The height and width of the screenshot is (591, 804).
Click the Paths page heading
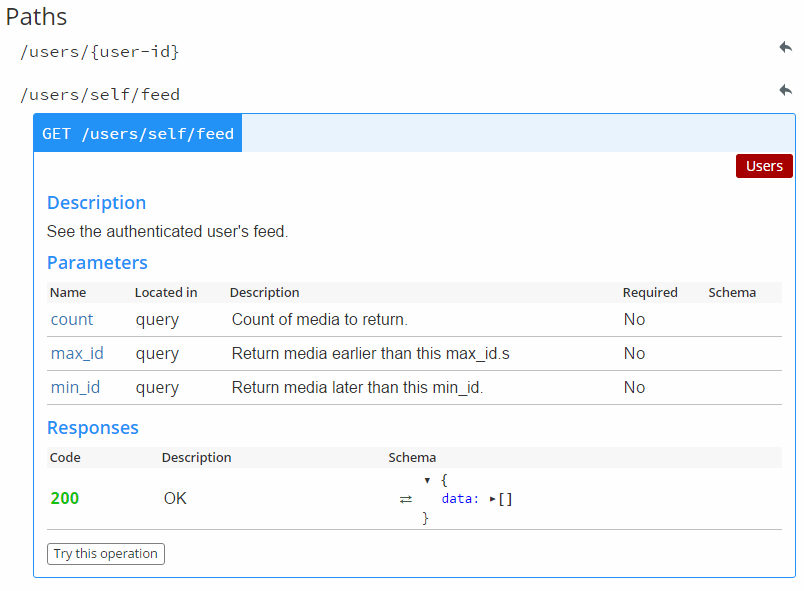pos(36,16)
